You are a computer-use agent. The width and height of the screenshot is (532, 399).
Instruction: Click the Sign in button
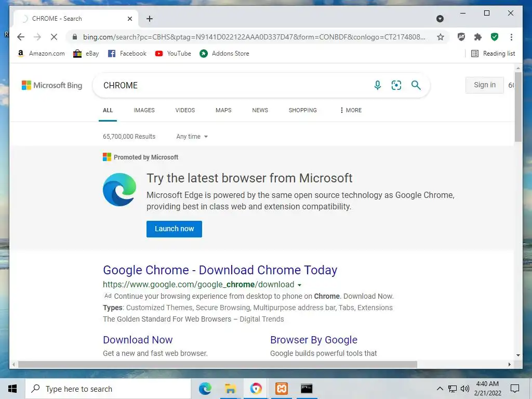point(485,85)
